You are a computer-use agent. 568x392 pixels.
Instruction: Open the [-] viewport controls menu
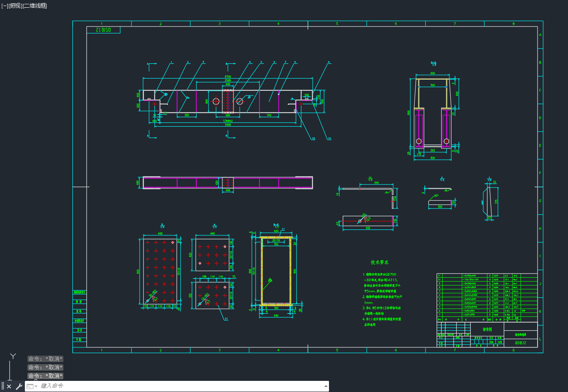(5, 6)
